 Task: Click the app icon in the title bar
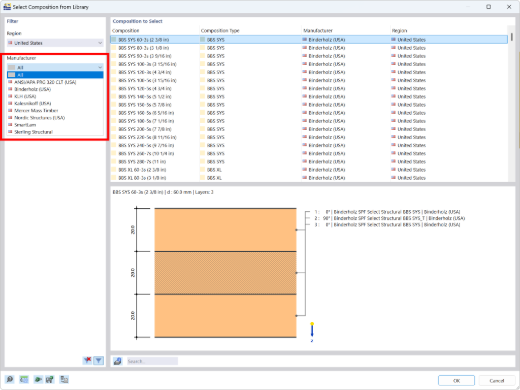tap(7, 7)
